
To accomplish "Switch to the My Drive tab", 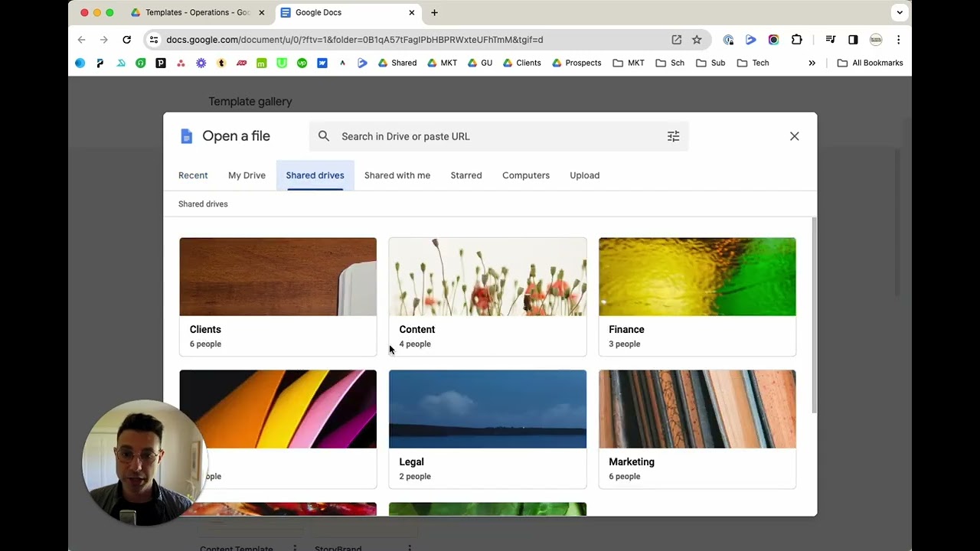I will tap(247, 175).
